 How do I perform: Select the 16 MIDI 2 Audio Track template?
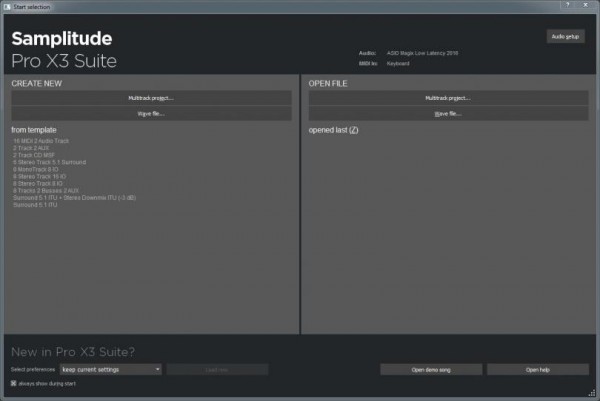[41, 141]
